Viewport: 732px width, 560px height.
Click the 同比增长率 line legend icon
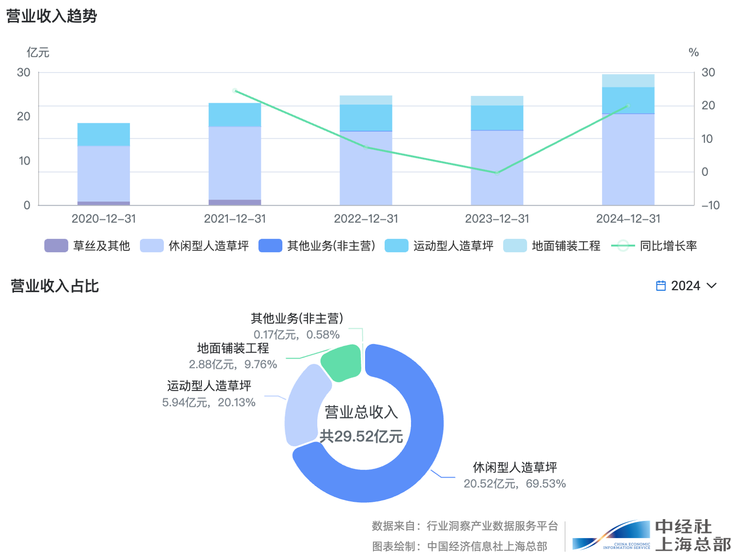coord(623,246)
